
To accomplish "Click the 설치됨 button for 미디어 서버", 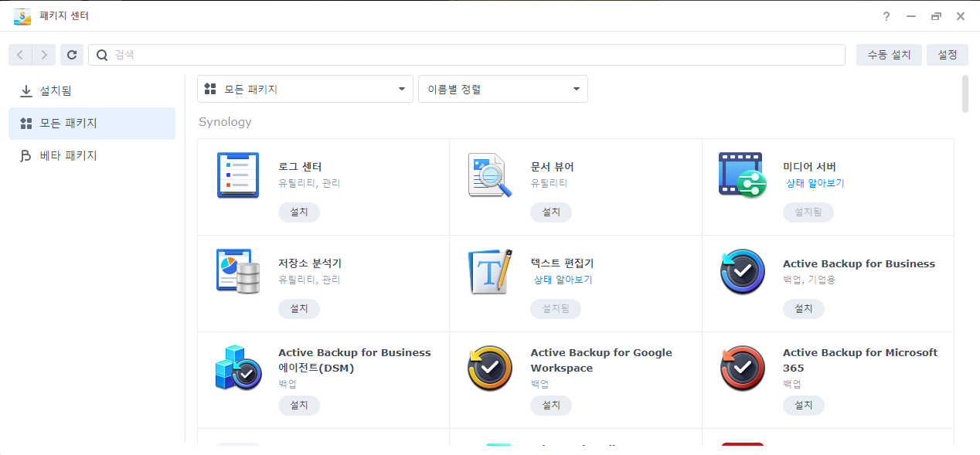I will (x=808, y=212).
